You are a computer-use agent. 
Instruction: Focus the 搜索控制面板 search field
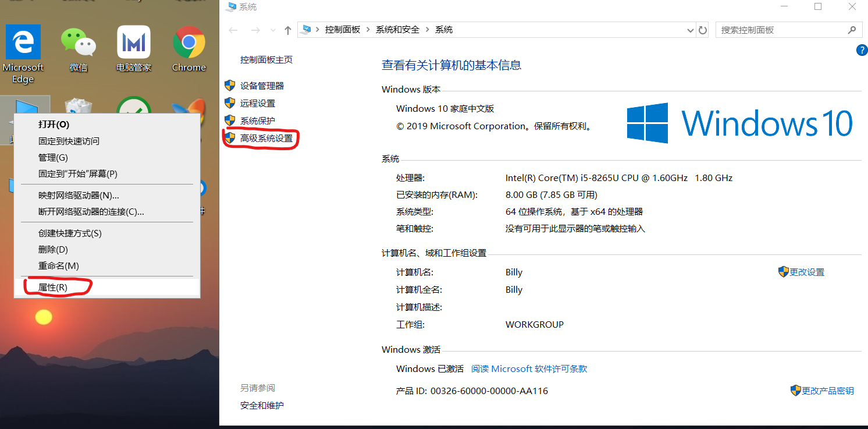point(781,30)
